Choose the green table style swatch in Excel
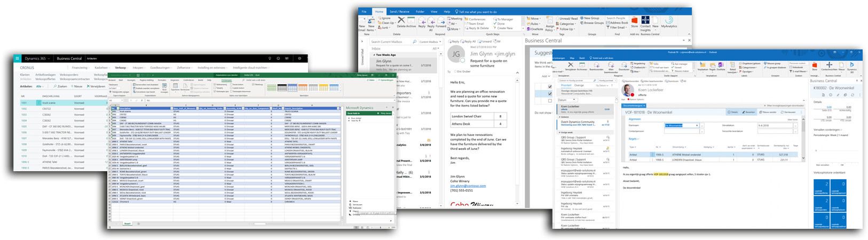This screenshot has width=868, height=240. coord(271,88)
